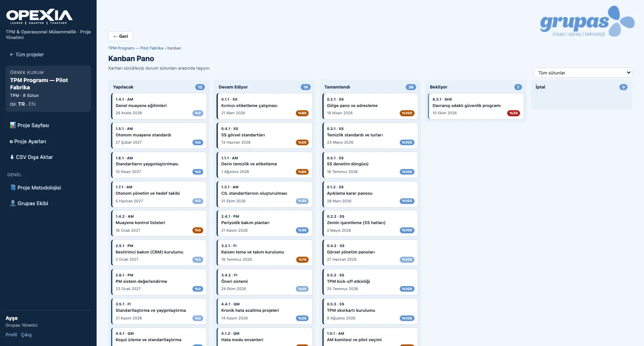The width and height of the screenshot is (644, 346).
Task: Click the Grupas logo
Action: (x=587, y=22)
